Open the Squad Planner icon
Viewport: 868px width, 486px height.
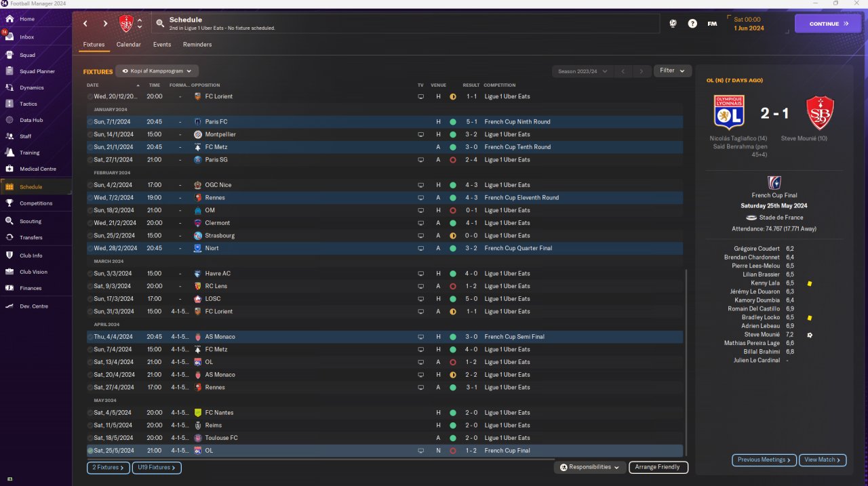9,71
